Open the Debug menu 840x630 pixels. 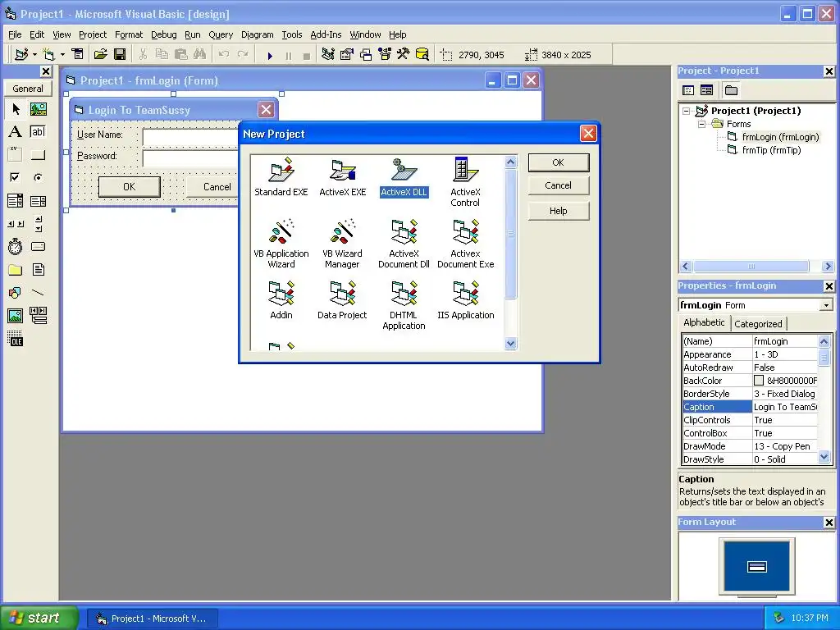click(164, 34)
